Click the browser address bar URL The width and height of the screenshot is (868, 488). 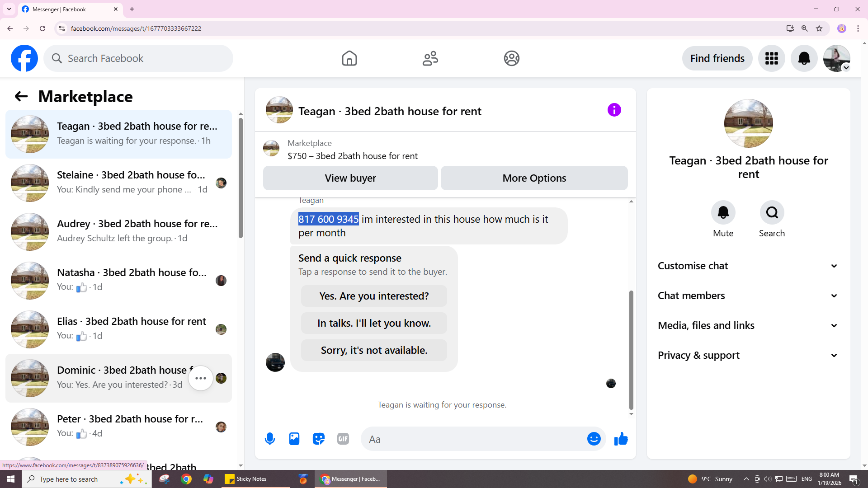coord(136,28)
